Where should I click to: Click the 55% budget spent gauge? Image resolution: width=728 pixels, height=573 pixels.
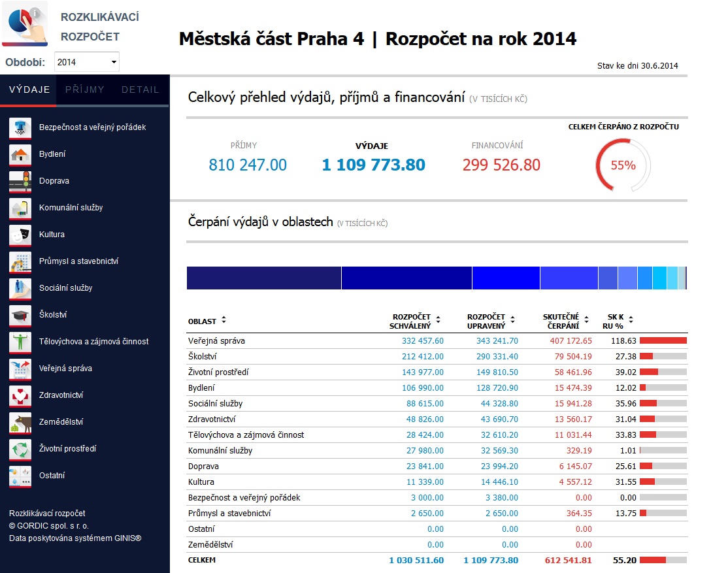[x=623, y=165]
